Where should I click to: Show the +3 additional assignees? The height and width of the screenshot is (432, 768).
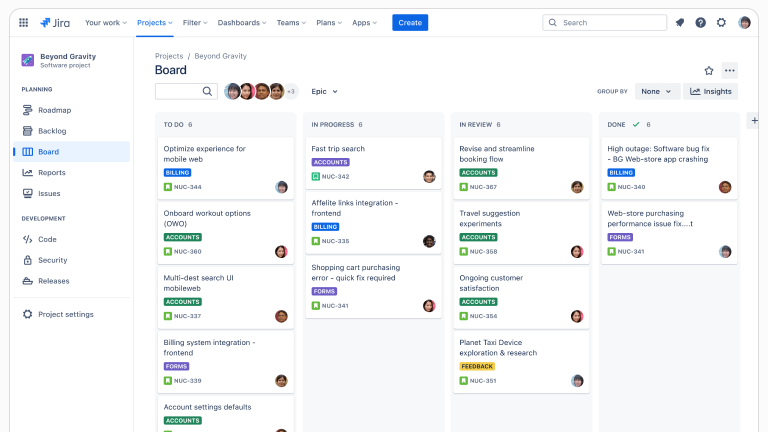click(291, 91)
